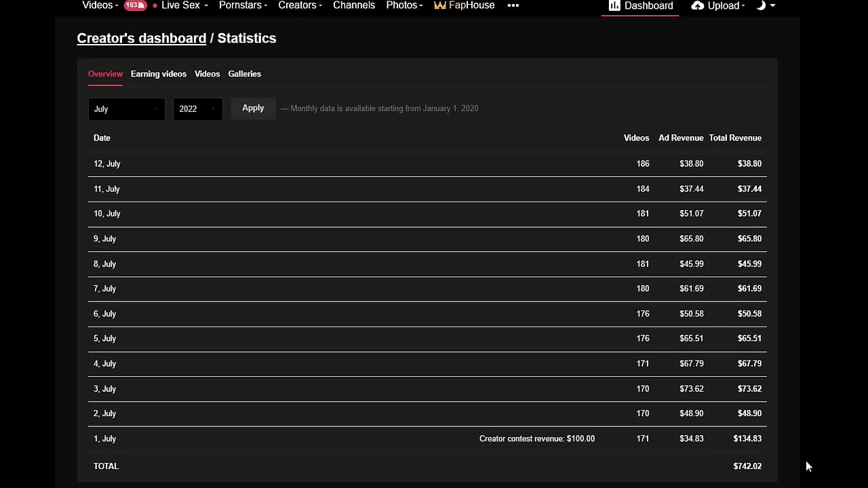Image resolution: width=868 pixels, height=488 pixels.
Task: Expand the July month dropdown
Action: [126, 109]
